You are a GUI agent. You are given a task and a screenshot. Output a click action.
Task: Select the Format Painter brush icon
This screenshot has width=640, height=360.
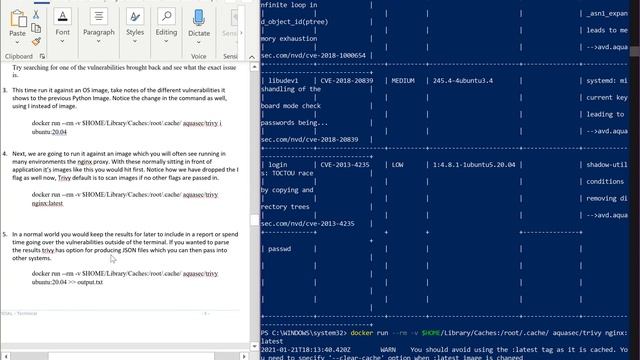point(36,41)
